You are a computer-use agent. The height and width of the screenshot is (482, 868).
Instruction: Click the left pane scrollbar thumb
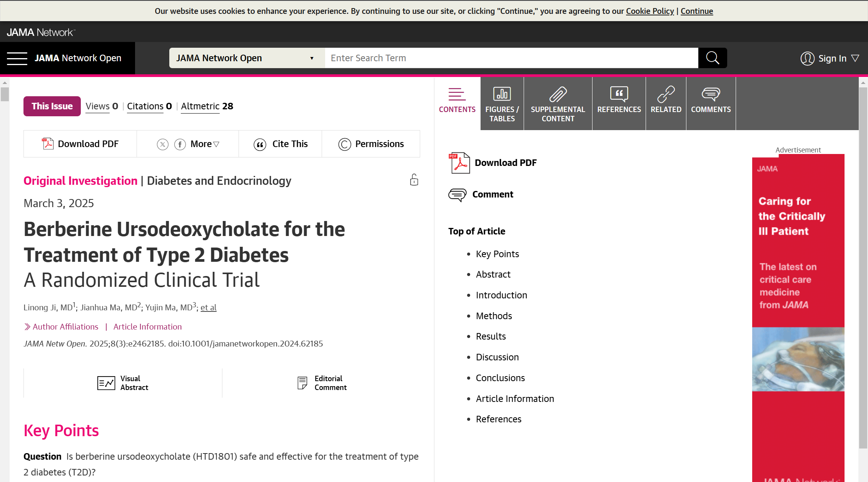(5, 94)
